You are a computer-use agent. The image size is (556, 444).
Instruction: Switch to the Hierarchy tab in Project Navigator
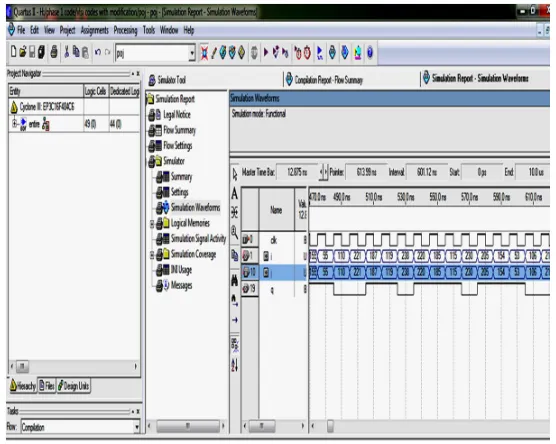click(x=23, y=385)
